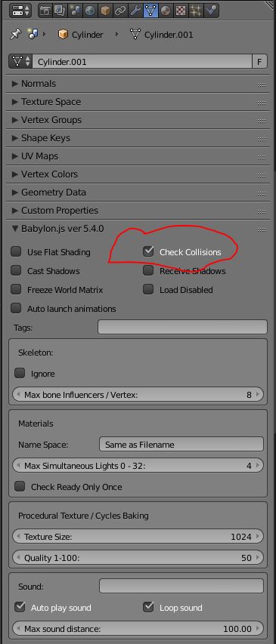
Task: Click the Max sound distance slider field
Action: [138, 628]
